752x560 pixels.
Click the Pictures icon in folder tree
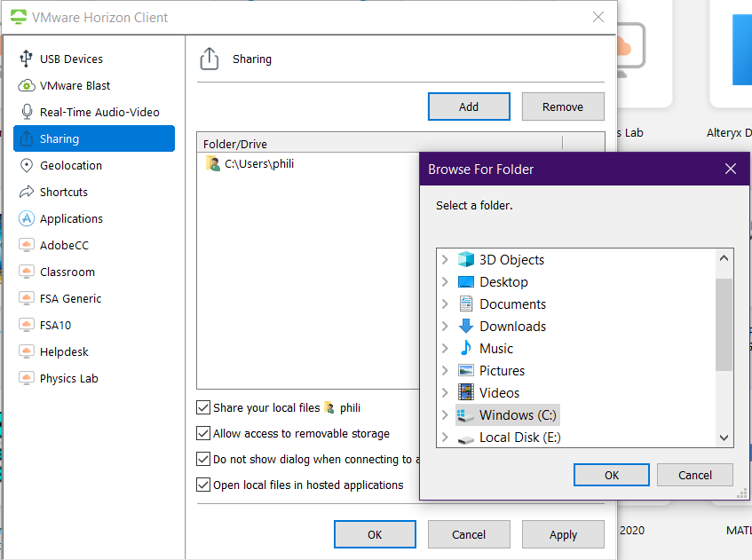[466, 371]
